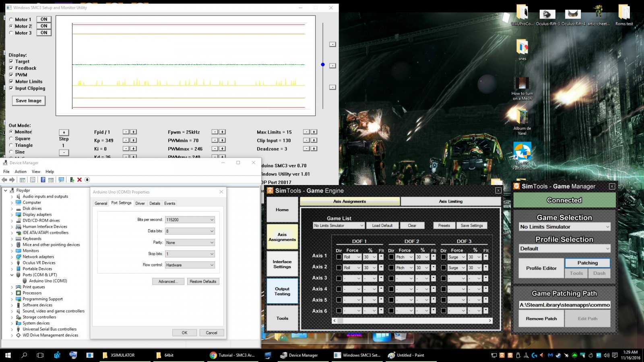The width and height of the screenshot is (644, 362).
Task: Select the Motor 1 radio button
Action: pos(11,19)
